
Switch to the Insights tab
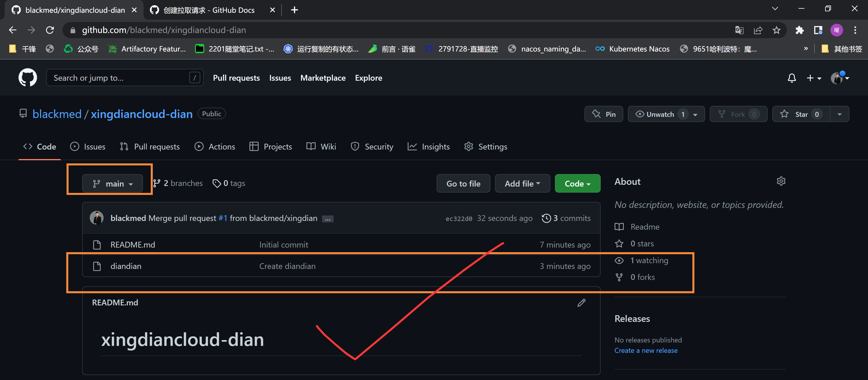click(429, 147)
